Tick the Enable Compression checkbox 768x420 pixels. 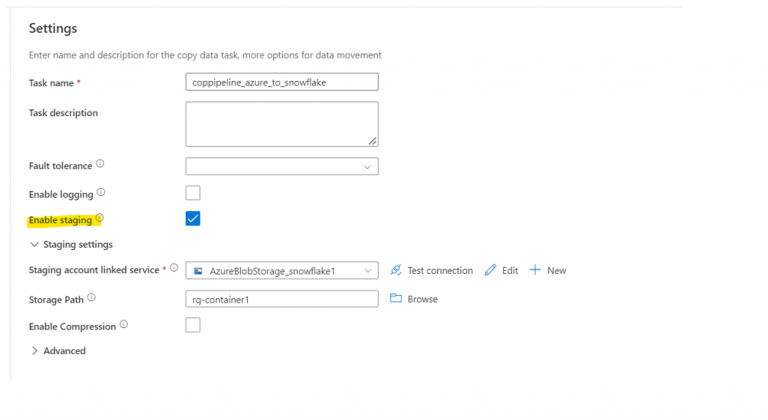(193, 325)
